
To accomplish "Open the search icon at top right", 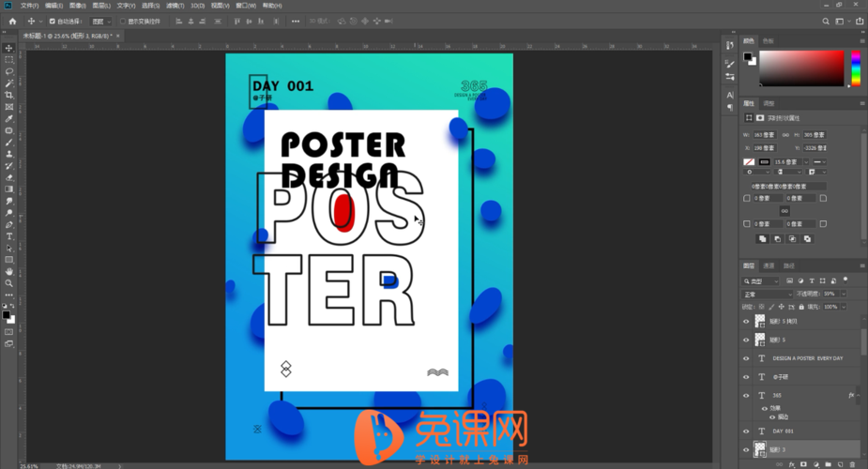I will pyautogui.click(x=826, y=21).
